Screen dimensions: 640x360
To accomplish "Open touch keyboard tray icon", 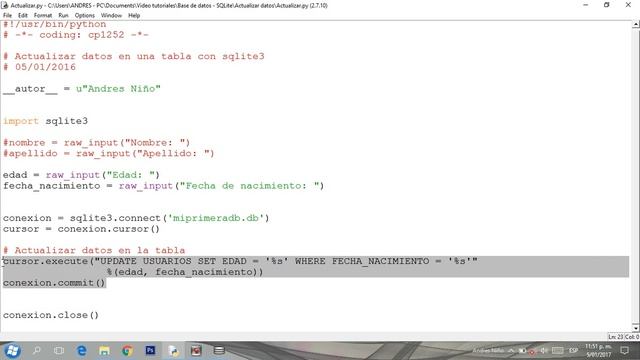I will click(x=558, y=351).
